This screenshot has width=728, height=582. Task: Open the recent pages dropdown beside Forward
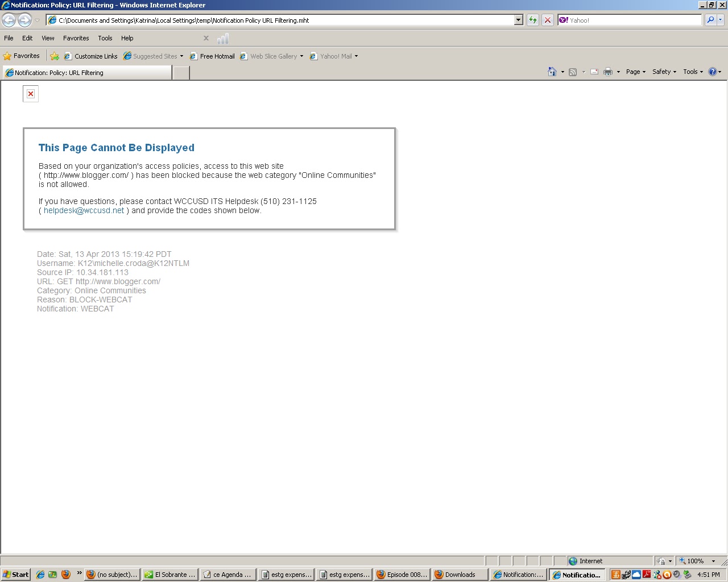click(37, 20)
